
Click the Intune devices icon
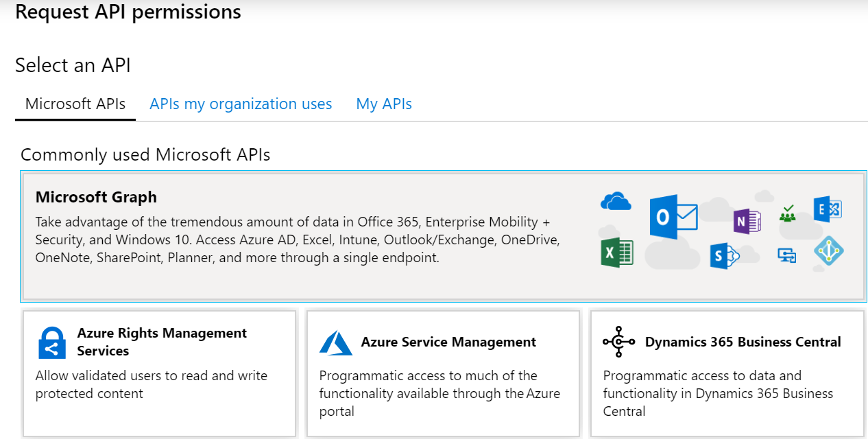coord(786,256)
